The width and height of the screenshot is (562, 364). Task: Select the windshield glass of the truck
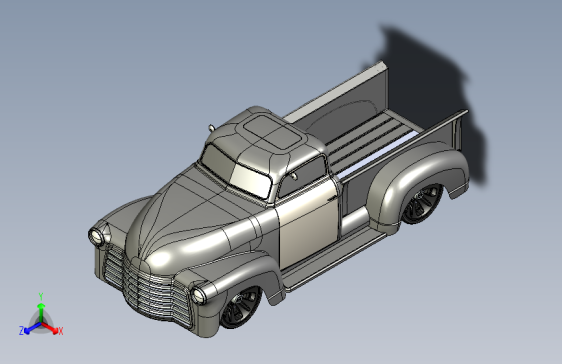tap(237, 171)
